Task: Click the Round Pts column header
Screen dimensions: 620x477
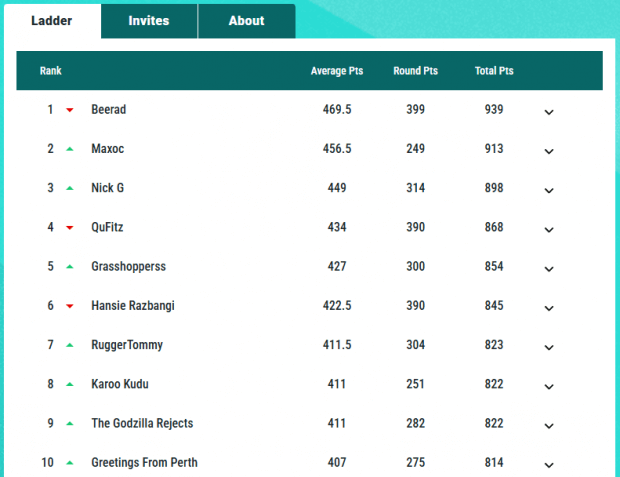Action: 415,71
